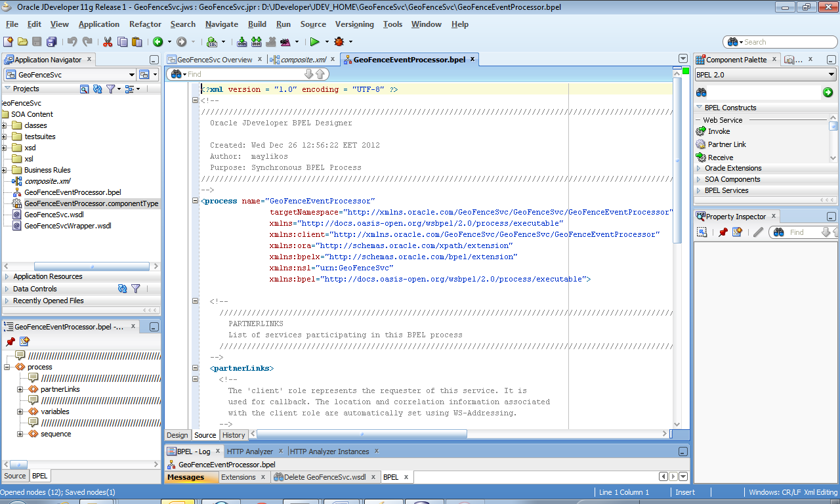840x504 pixels.
Task: Expand the Oracle Extensions section
Action: (x=700, y=168)
